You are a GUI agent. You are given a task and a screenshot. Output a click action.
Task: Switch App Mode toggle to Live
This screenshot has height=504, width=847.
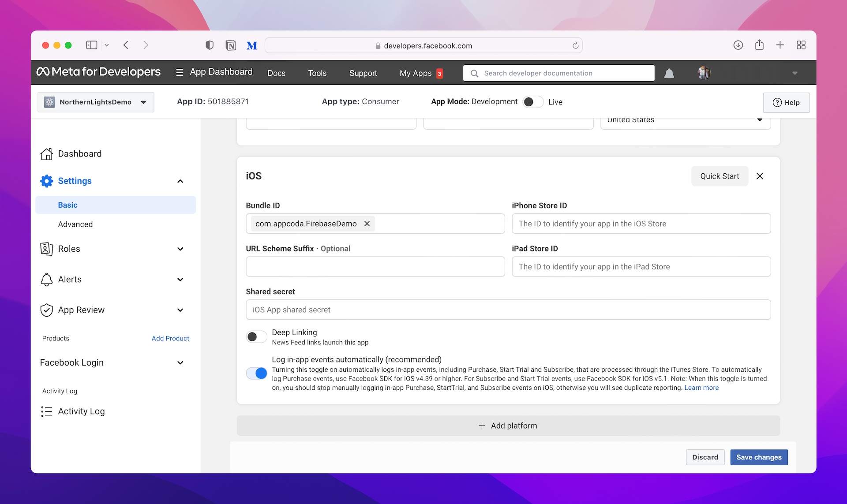tap(533, 102)
